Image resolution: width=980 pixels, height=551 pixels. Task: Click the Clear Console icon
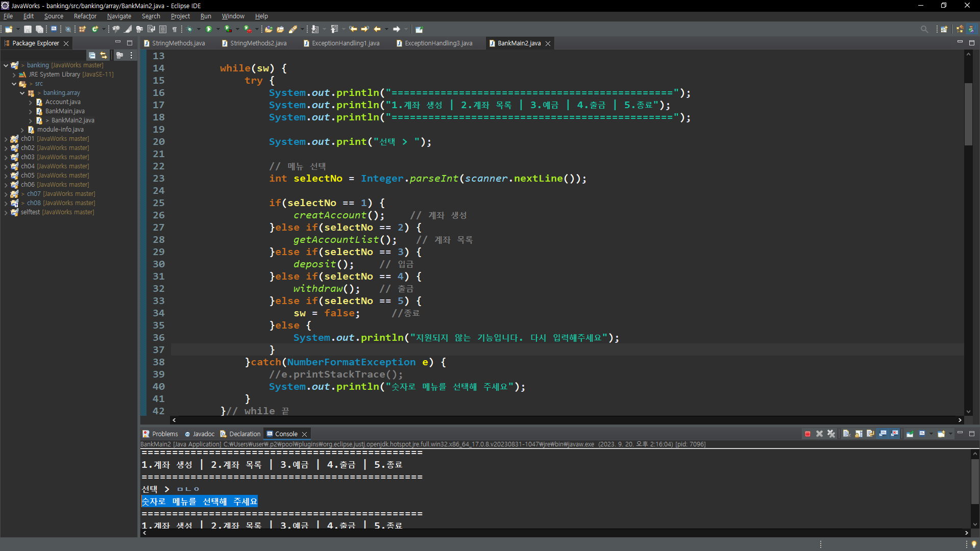(x=846, y=434)
